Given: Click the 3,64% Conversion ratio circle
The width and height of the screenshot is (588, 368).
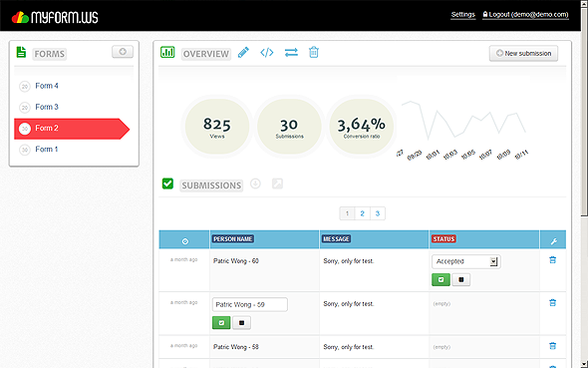Looking at the screenshot, I should coord(361,127).
